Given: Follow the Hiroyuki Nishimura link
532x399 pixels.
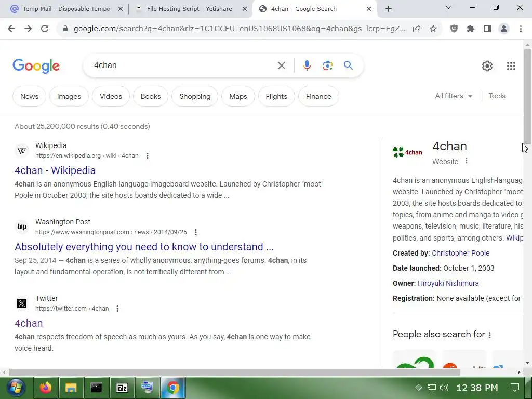Looking at the screenshot, I should [x=448, y=283].
